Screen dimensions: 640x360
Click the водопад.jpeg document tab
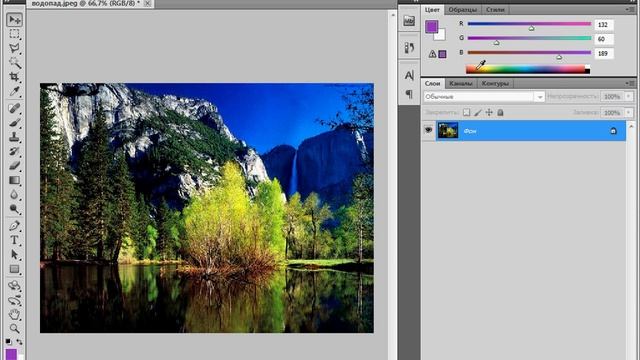pos(85,3)
